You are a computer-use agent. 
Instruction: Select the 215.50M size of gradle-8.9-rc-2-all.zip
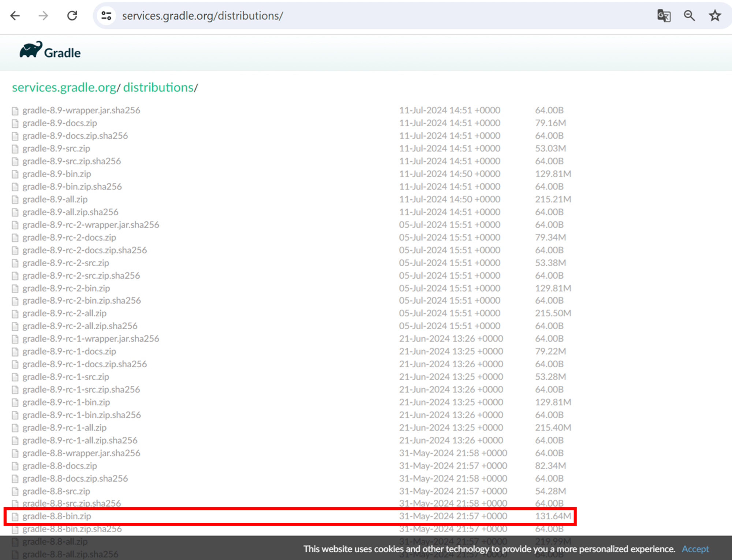click(x=553, y=313)
